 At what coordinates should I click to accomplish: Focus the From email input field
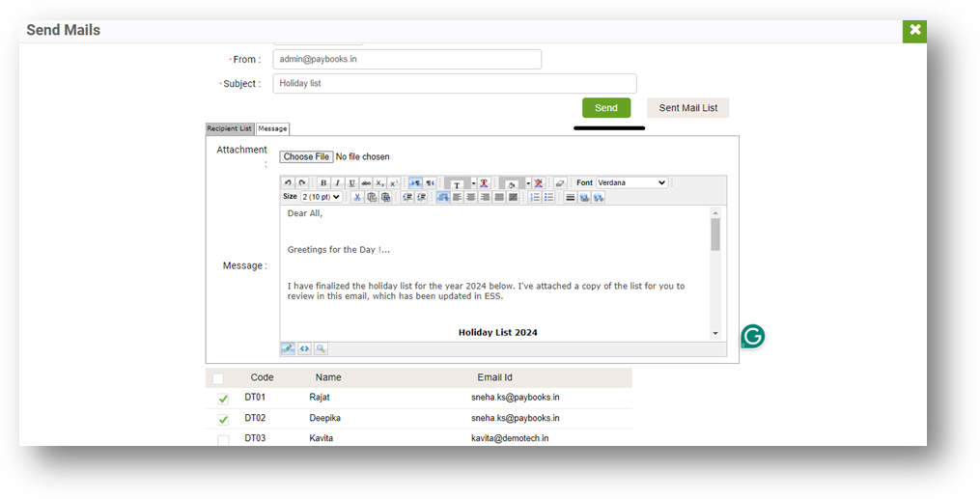[x=406, y=59]
